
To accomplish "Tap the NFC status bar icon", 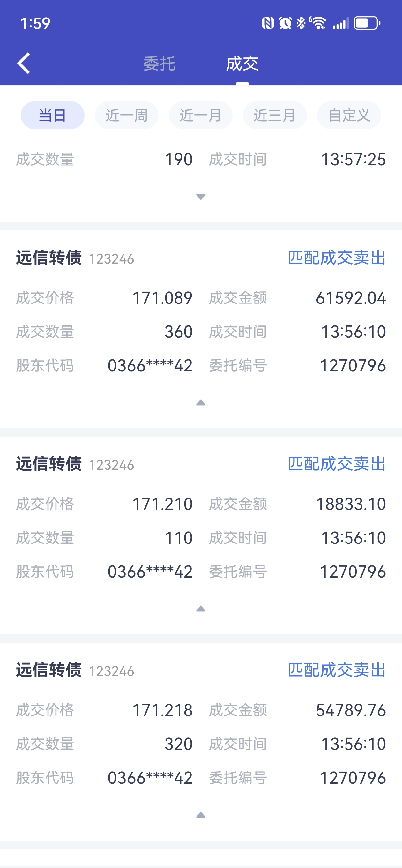I will pyautogui.click(x=268, y=23).
